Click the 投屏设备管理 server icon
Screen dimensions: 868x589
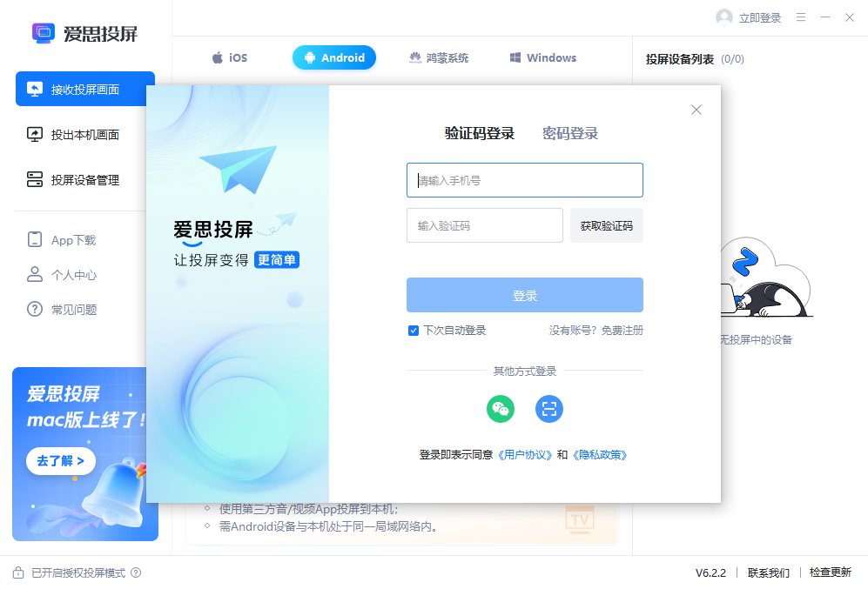pyautogui.click(x=35, y=179)
